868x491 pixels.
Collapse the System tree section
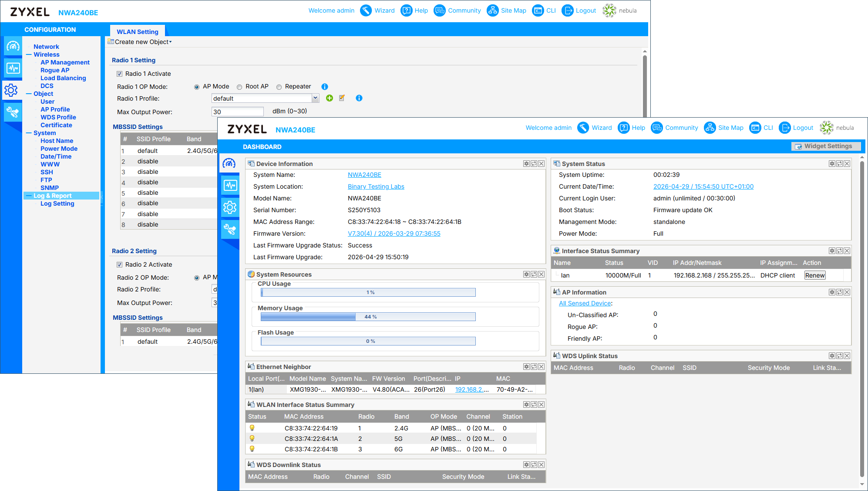[29, 133]
